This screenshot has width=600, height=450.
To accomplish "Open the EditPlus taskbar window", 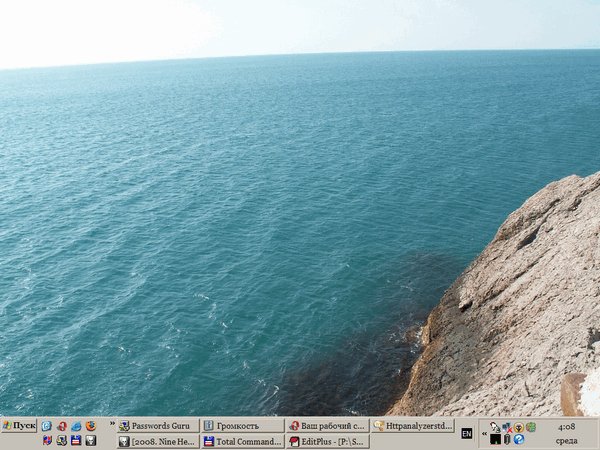I will [x=327, y=441].
